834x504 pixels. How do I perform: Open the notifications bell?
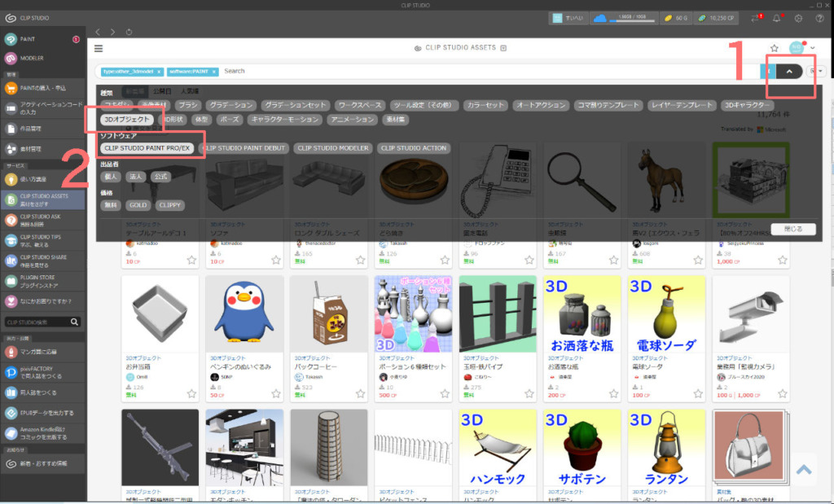(x=776, y=18)
